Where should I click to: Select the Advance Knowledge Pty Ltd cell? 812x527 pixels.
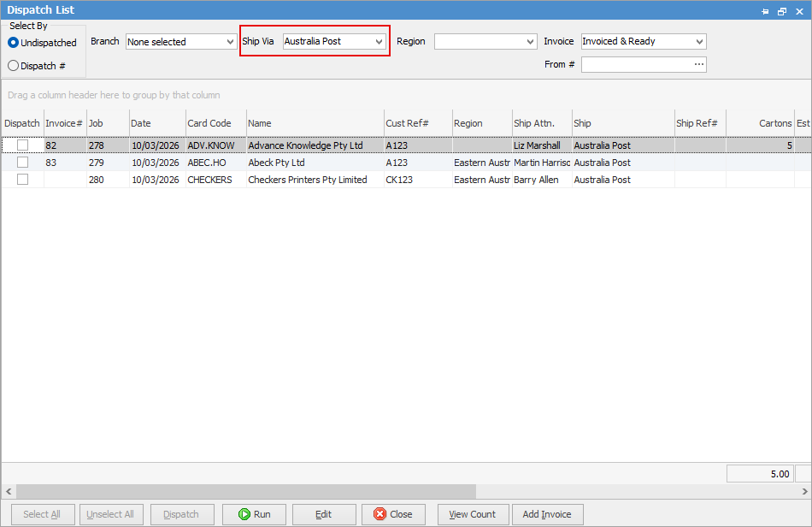(x=315, y=145)
